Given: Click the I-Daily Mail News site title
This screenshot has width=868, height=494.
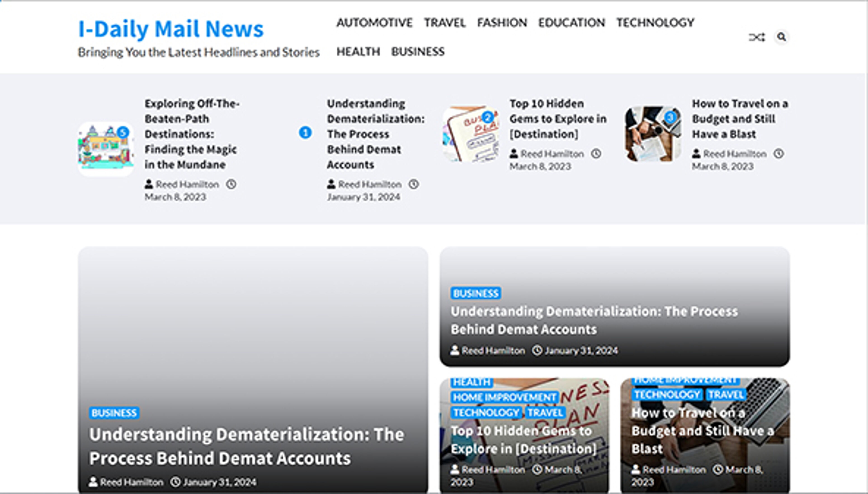Looking at the screenshot, I should coord(171,29).
